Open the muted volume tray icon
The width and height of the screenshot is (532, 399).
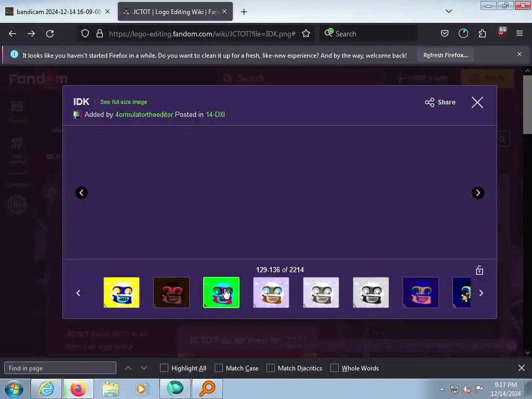click(x=467, y=390)
